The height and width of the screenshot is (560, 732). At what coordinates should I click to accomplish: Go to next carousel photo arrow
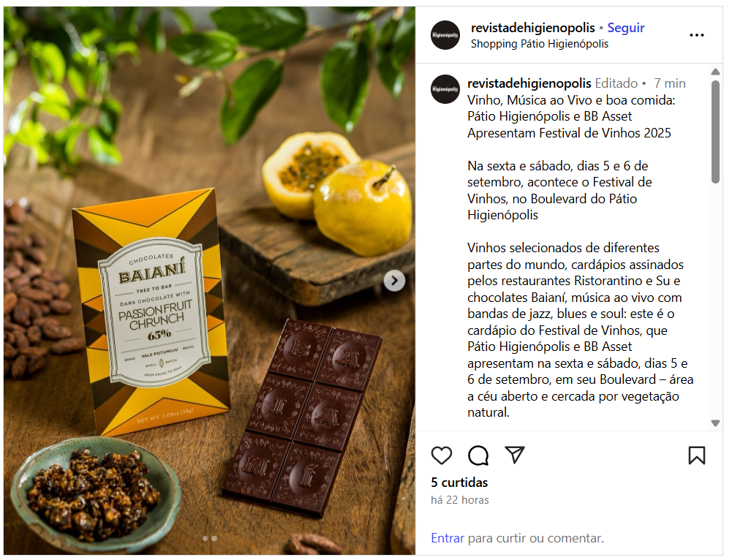[x=394, y=281]
